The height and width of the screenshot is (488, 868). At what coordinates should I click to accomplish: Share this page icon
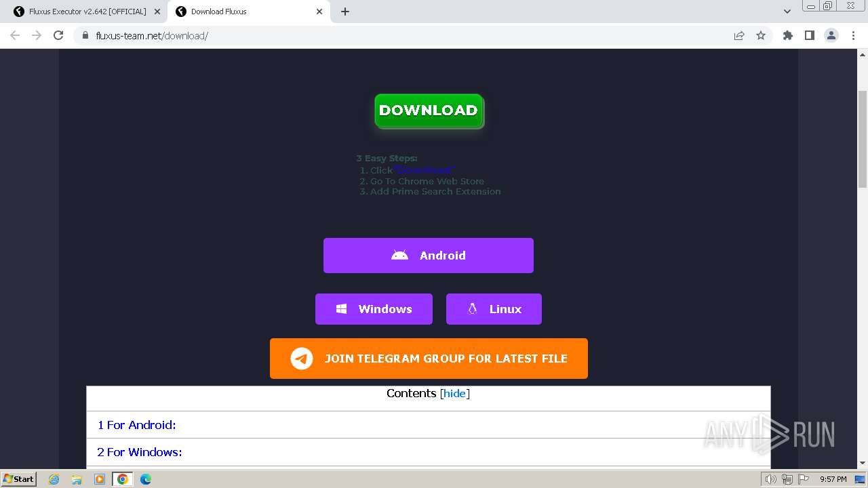point(739,35)
